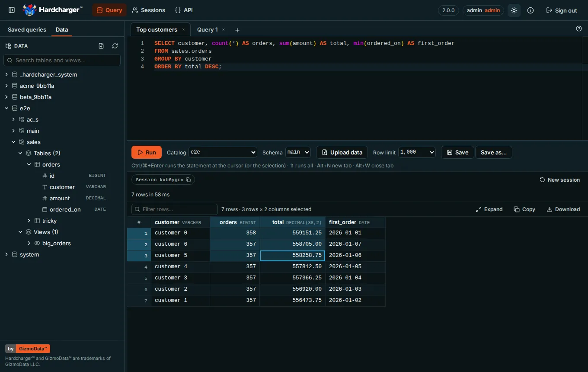Image resolution: width=588 pixels, height=372 pixels.
Task: Select the 556473.75 total cell
Action: (x=292, y=300)
